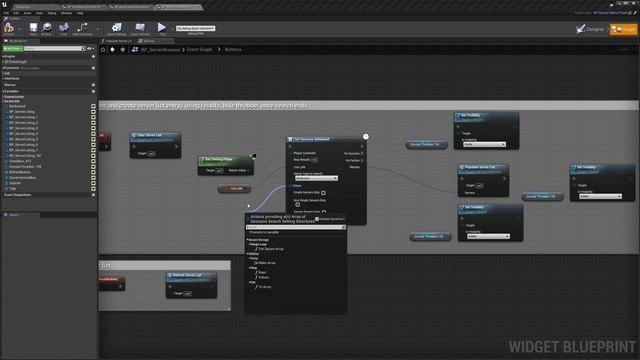
Task: Toggle visibility eye for Background variable
Action: (93, 106)
